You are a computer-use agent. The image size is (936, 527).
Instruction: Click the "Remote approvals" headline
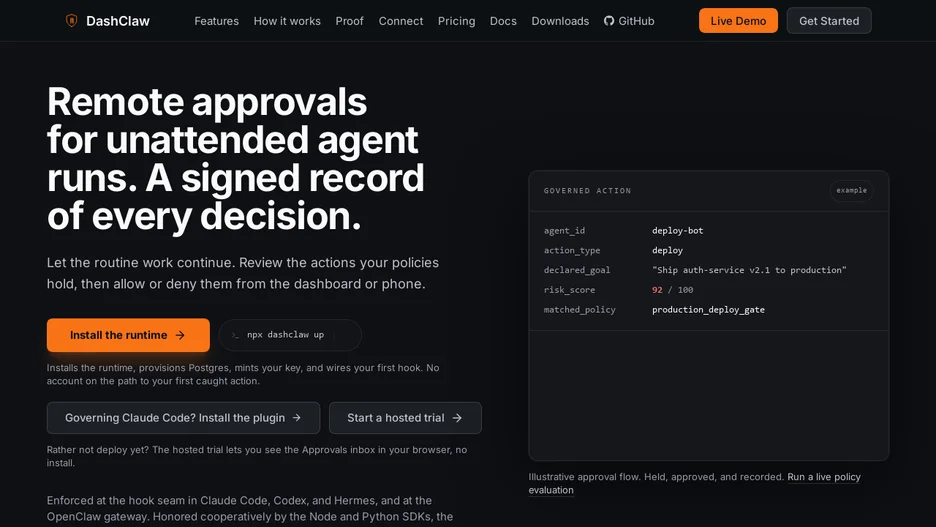(236, 158)
